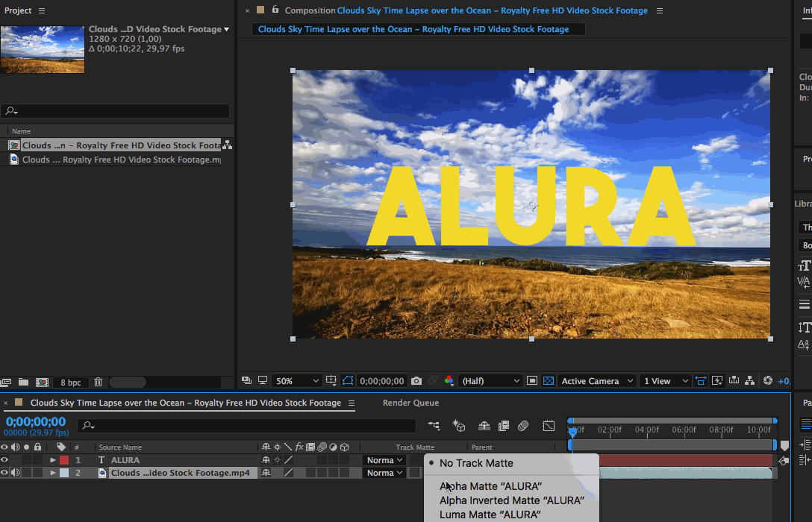Click the red label swatch of ALURA layer
Image resolution: width=812 pixels, height=522 pixels.
(63, 460)
